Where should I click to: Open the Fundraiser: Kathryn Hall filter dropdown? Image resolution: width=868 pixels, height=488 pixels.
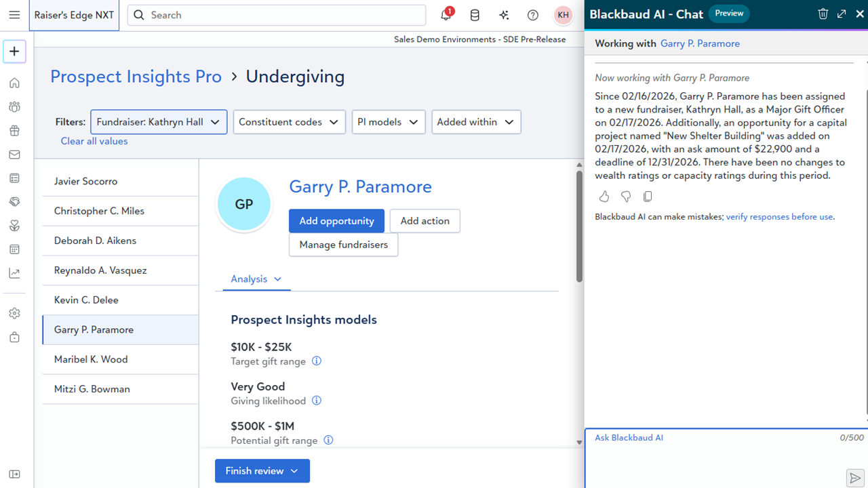point(158,122)
